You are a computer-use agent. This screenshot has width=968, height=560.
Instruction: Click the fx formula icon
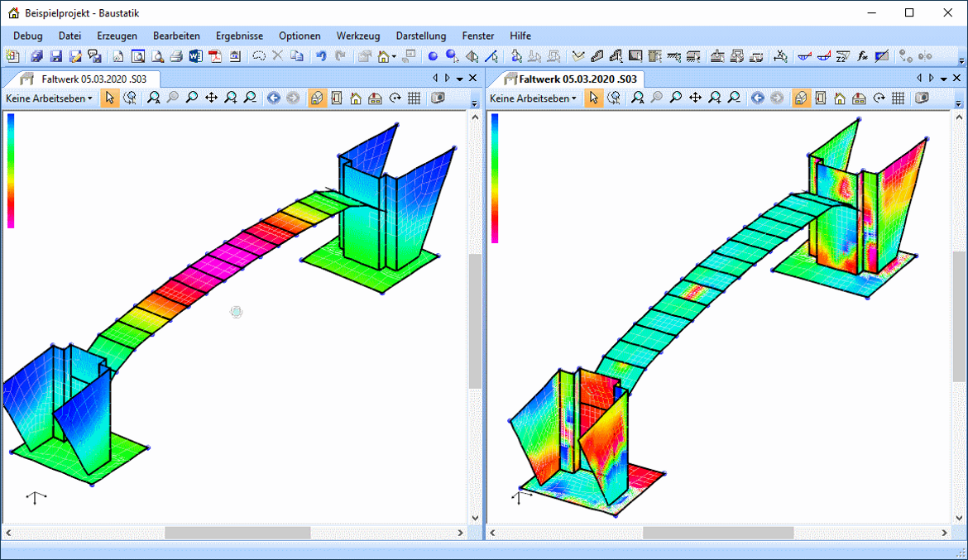pos(862,56)
